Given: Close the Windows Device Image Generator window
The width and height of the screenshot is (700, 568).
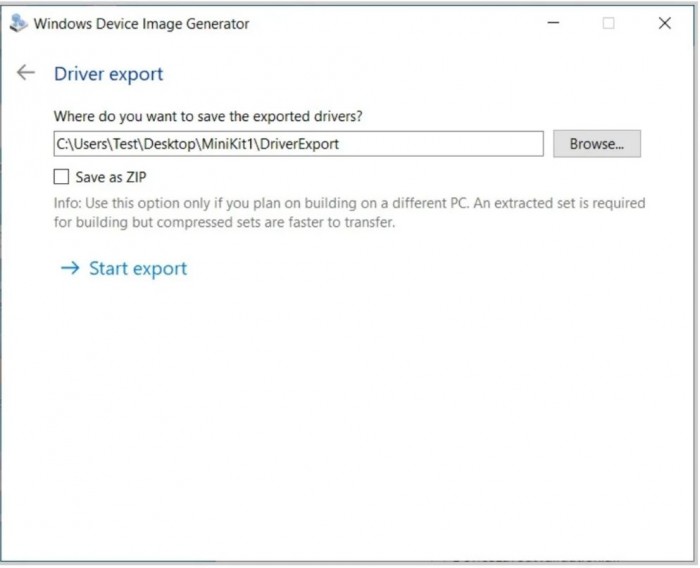Looking at the screenshot, I should coord(664,23).
